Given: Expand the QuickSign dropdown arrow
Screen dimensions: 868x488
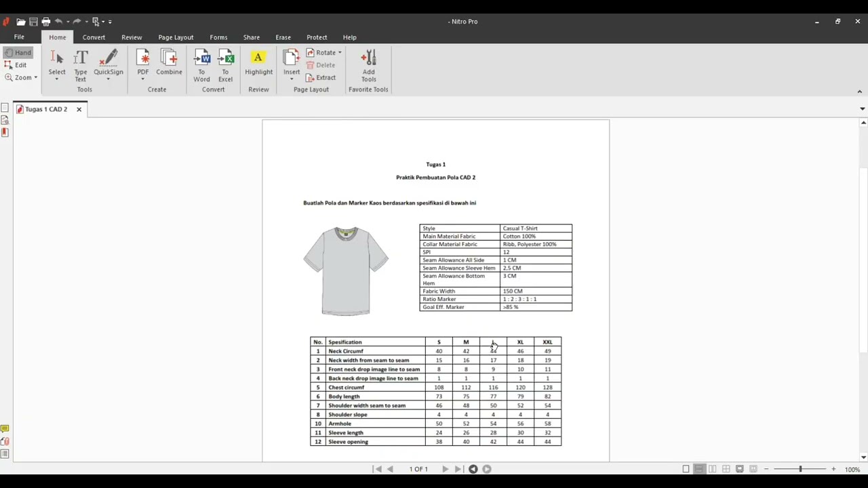Looking at the screenshot, I should [x=108, y=79].
